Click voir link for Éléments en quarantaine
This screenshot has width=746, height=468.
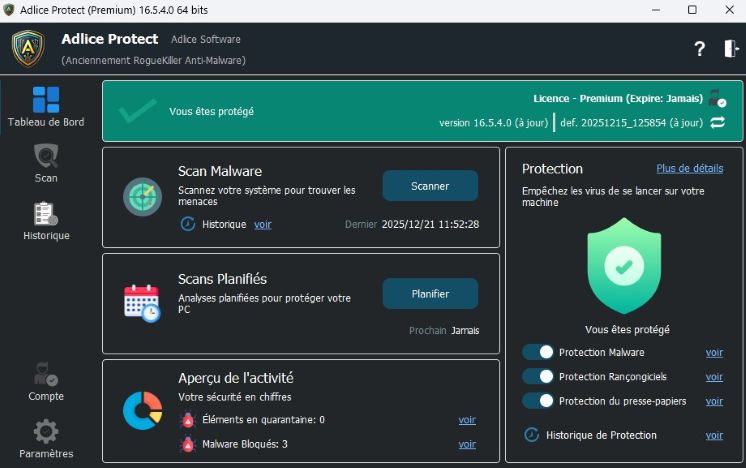click(467, 420)
